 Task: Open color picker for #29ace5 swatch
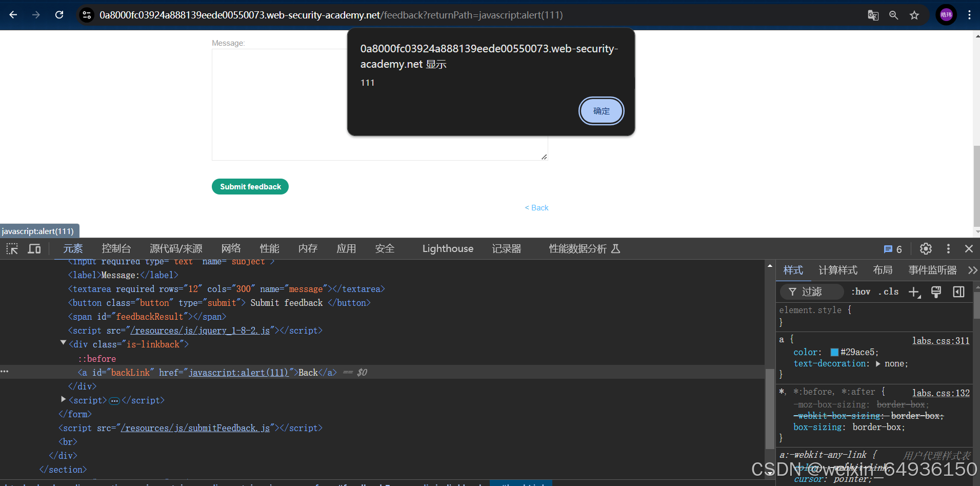point(834,352)
